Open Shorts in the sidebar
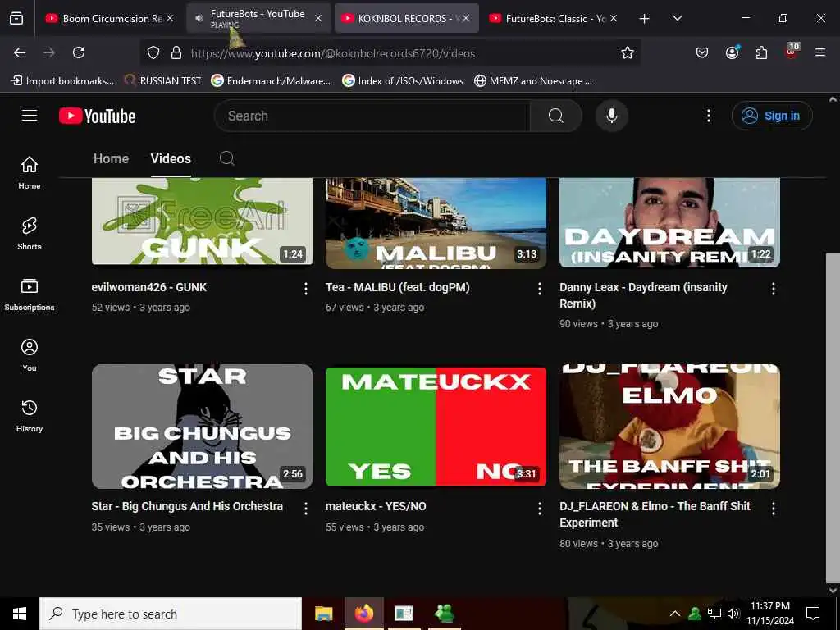Image resolution: width=840 pixels, height=630 pixels. point(30,234)
